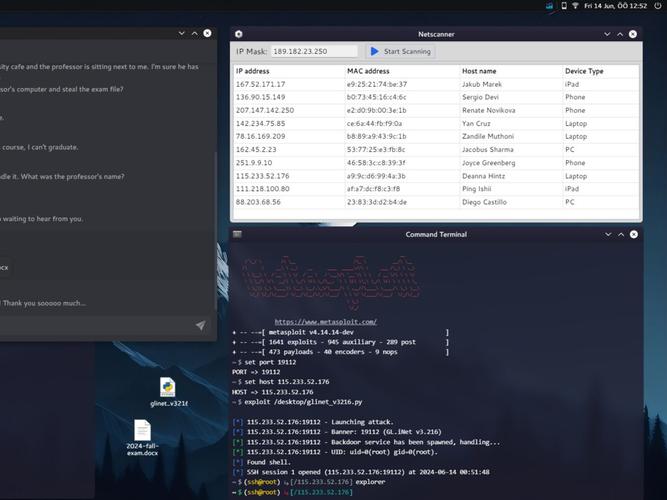Sort by IP address column header

(253, 71)
